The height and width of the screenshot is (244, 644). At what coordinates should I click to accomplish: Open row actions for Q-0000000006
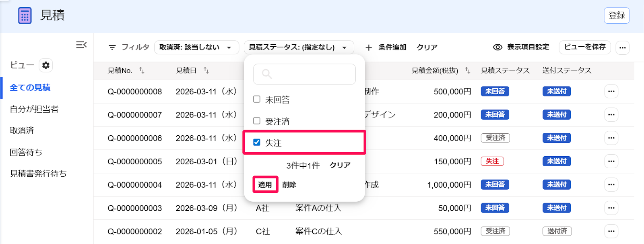tap(611, 138)
